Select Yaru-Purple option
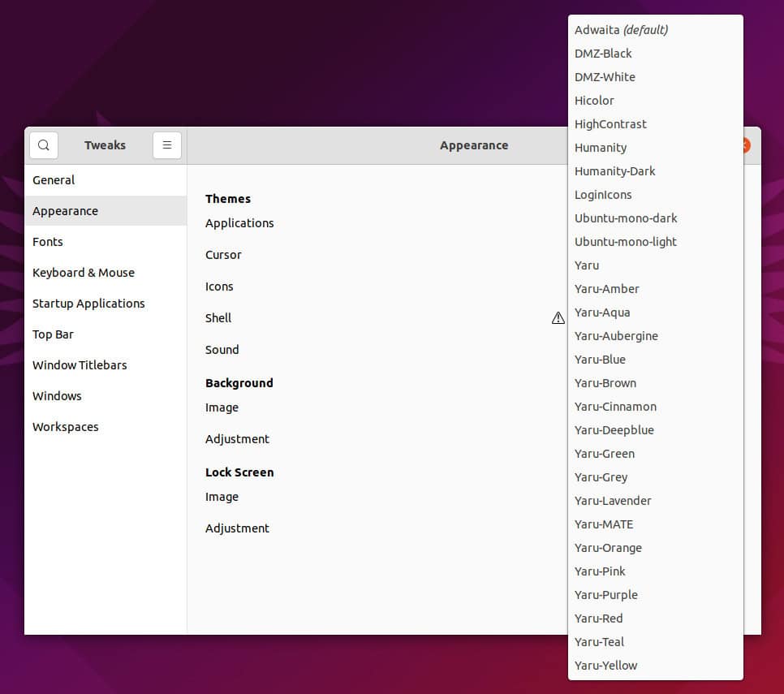 click(x=656, y=594)
